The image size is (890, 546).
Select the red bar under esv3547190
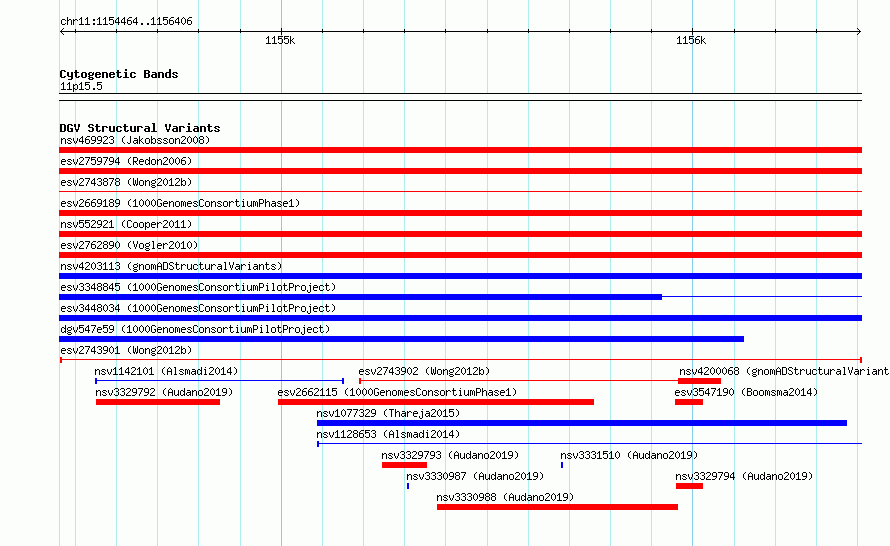(x=689, y=402)
